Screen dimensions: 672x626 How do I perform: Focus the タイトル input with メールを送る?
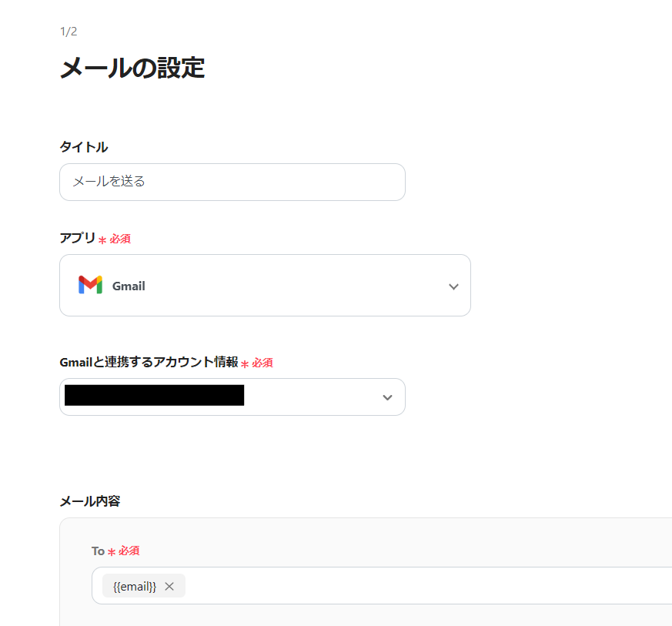point(232,182)
